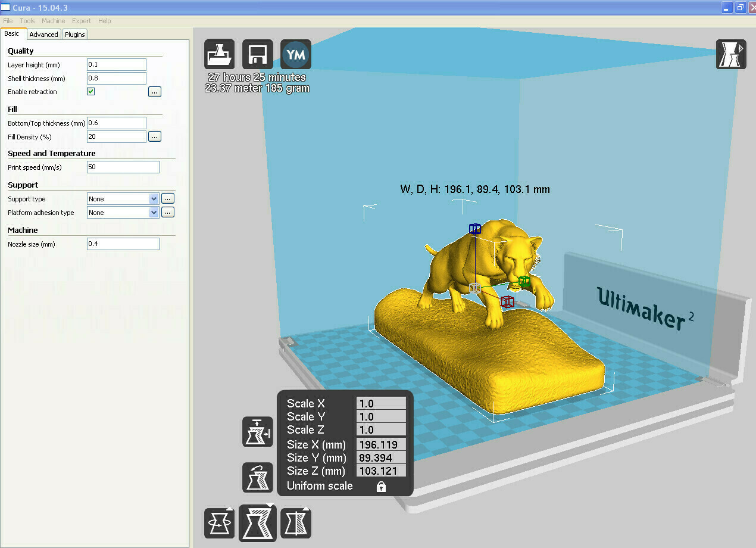Switch to the Basic tab

point(12,34)
